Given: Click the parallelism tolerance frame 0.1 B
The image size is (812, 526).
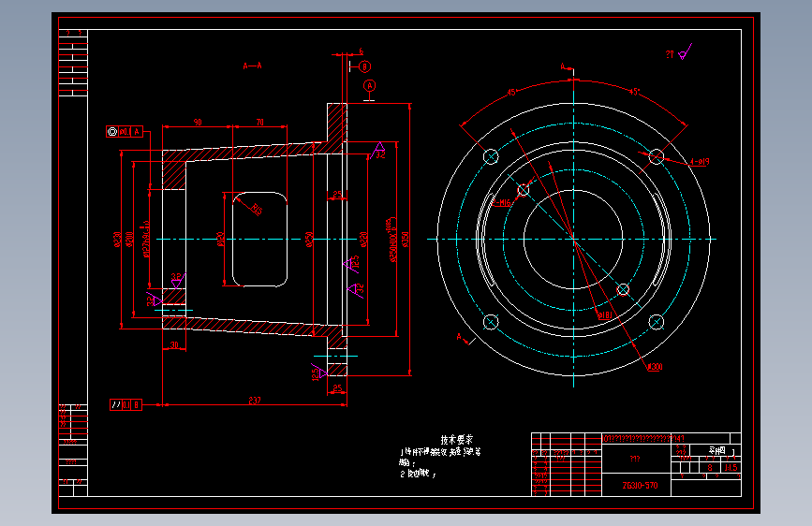Looking at the screenshot, I should [x=125, y=405].
